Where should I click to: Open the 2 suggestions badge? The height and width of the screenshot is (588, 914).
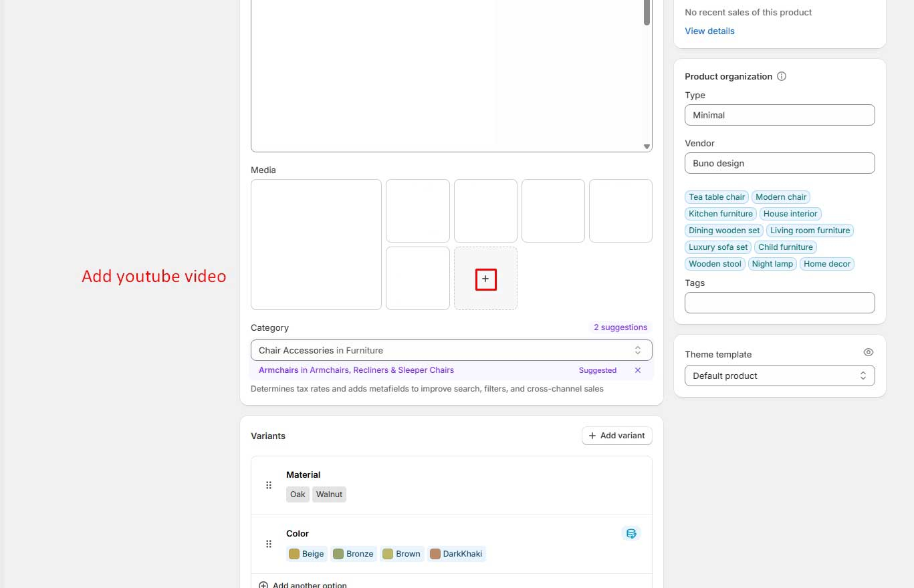coord(620,327)
